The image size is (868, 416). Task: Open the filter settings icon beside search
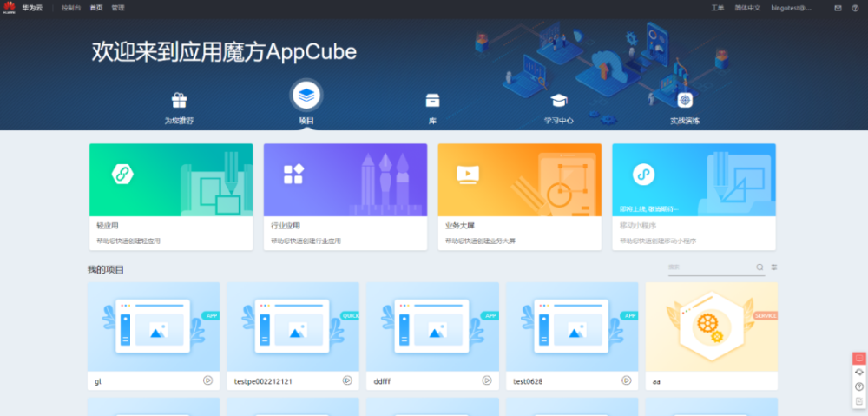[x=774, y=267]
